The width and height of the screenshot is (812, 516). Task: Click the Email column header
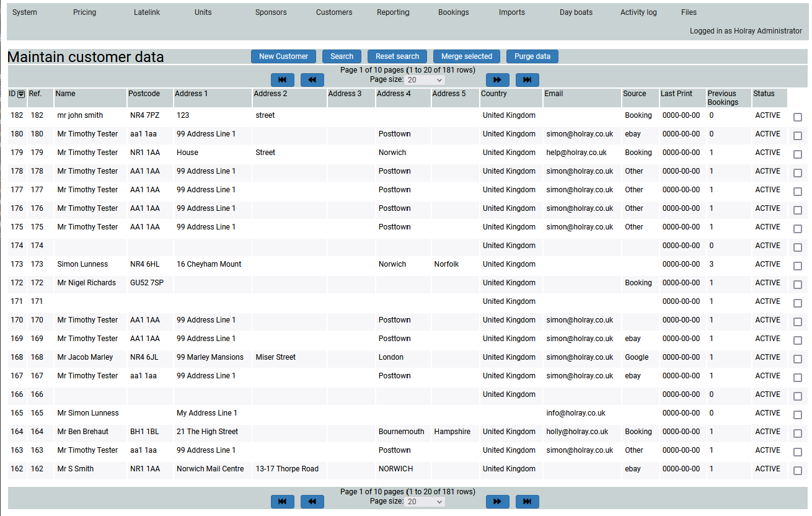click(554, 94)
